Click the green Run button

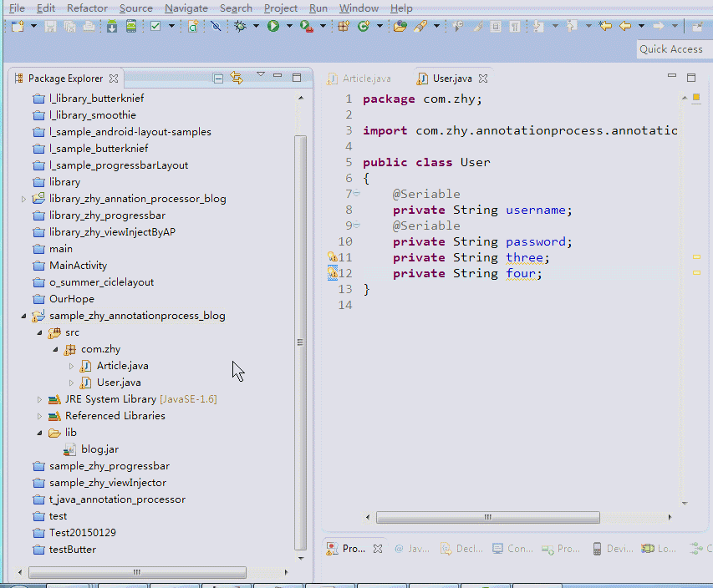(x=273, y=27)
